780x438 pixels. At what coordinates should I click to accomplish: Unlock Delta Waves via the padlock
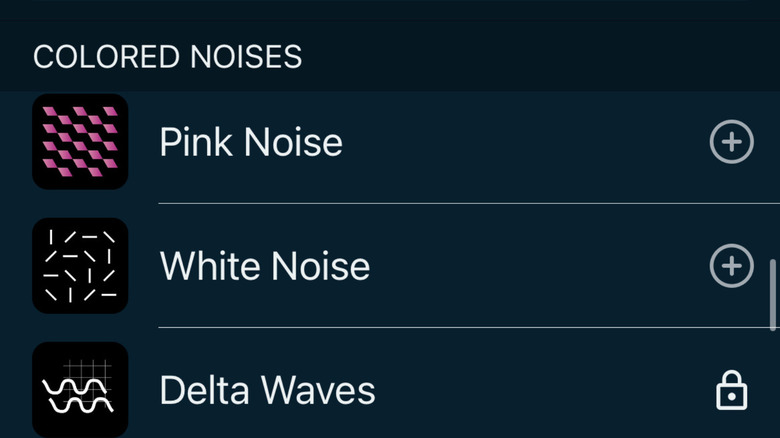(731, 390)
